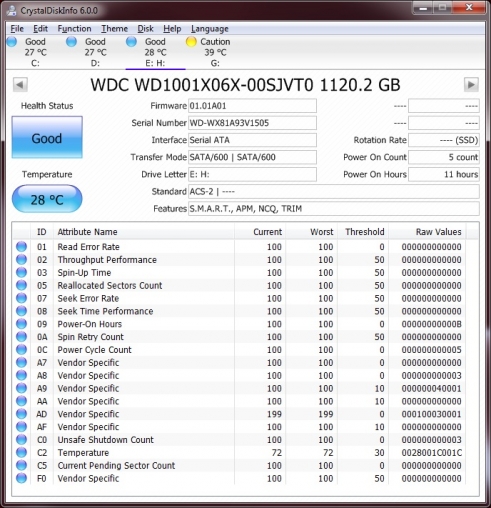Click the Serial Number field
The image size is (491, 508).
pos(252,123)
